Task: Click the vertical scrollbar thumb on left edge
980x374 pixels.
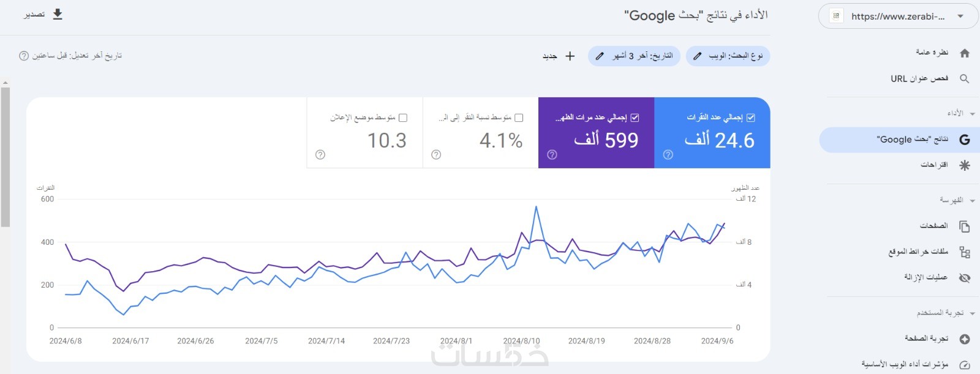Action: pyautogui.click(x=5, y=157)
